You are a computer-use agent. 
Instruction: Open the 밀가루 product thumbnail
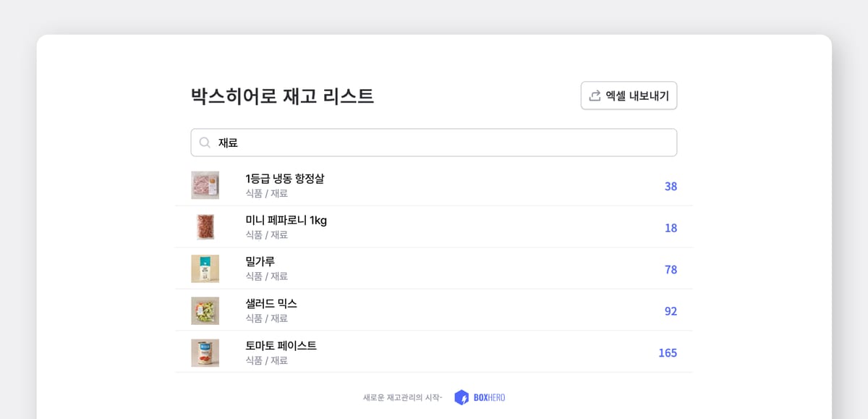tap(205, 268)
